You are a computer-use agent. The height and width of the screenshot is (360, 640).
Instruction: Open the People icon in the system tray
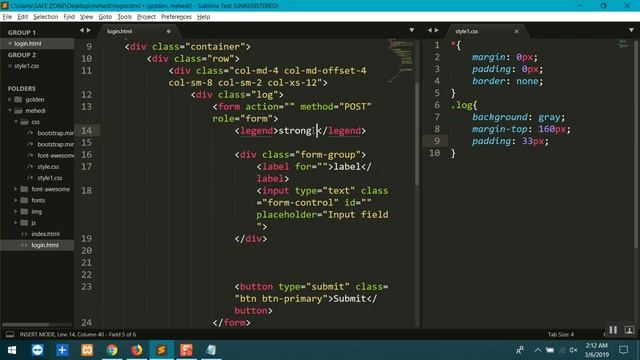tap(520, 350)
